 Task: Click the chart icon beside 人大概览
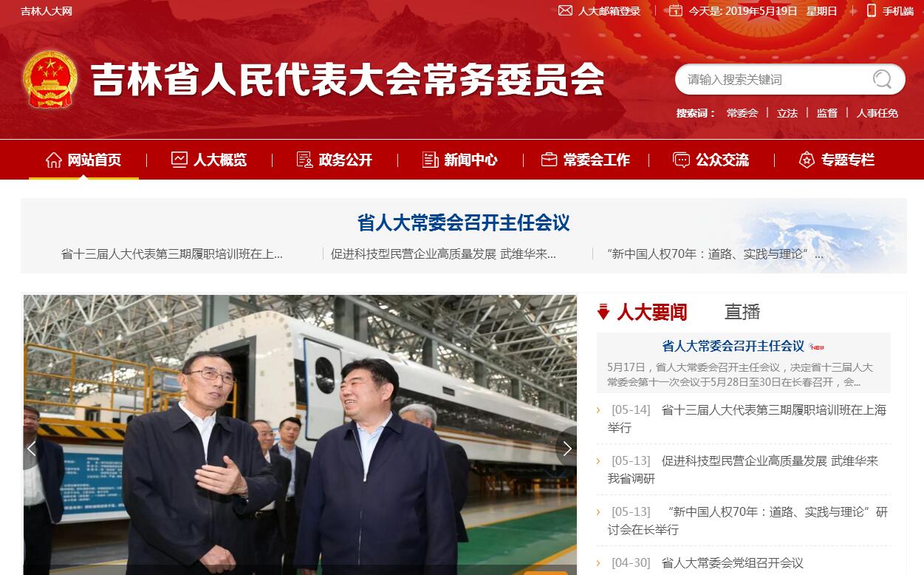[x=179, y=160]
